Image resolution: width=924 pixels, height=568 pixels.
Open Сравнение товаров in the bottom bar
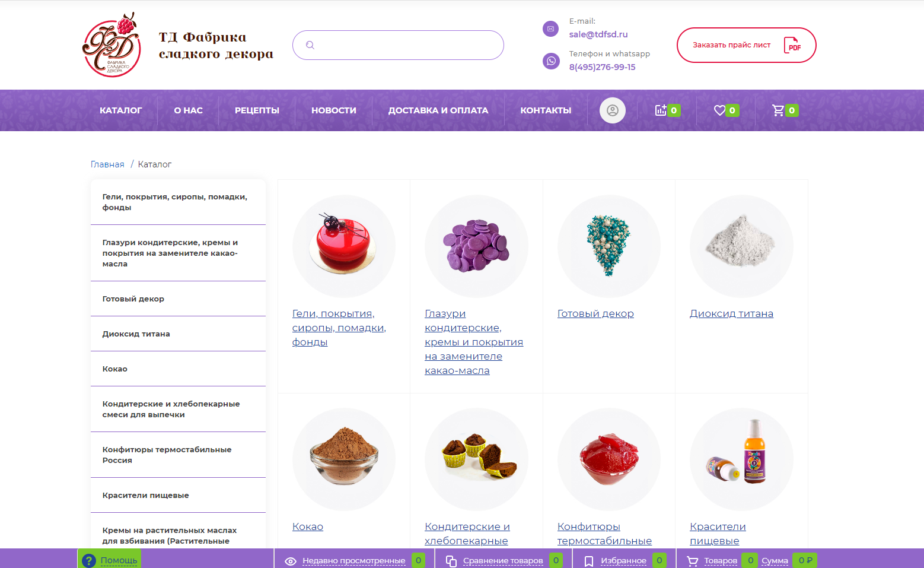tap(503, 561)
